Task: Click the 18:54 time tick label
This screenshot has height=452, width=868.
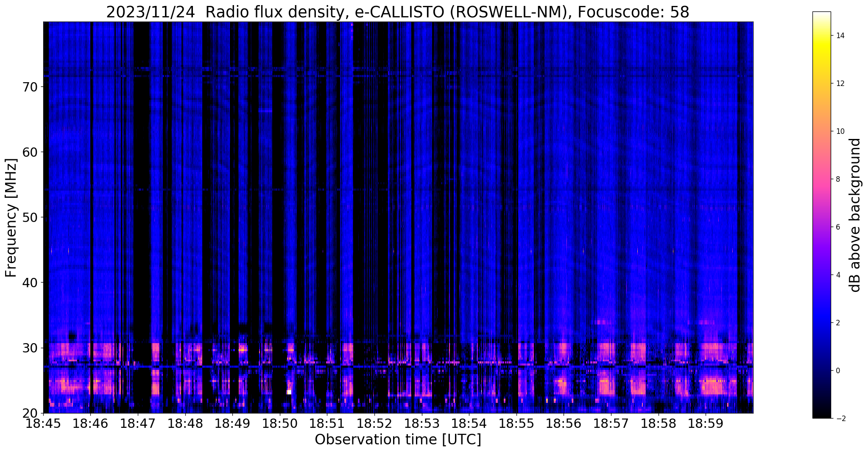Action: click(469, 424)
